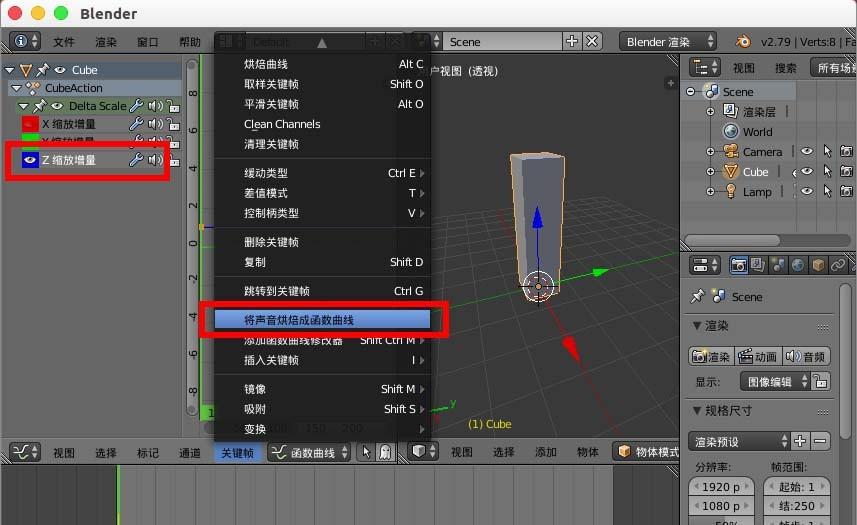The image size is (857, 525).
Task: Click the pin icon next to Scene in properties
Action: point(697,297)
